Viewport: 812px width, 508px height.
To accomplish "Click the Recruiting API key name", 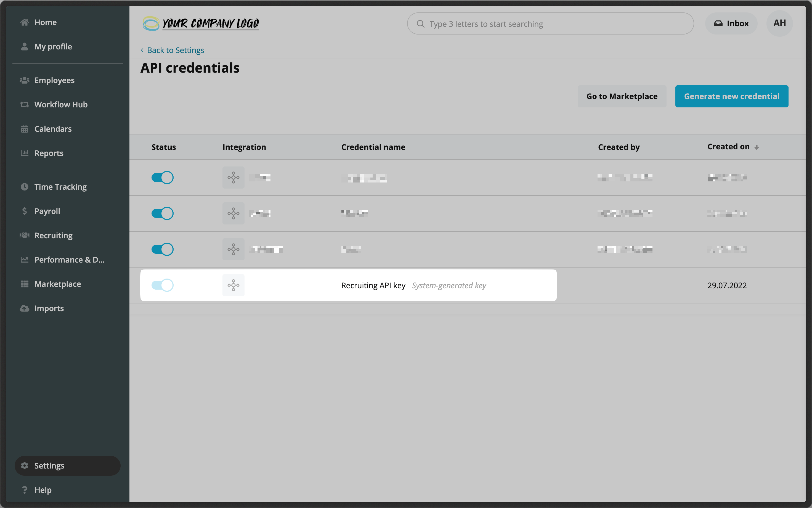I will pos(373,285).
